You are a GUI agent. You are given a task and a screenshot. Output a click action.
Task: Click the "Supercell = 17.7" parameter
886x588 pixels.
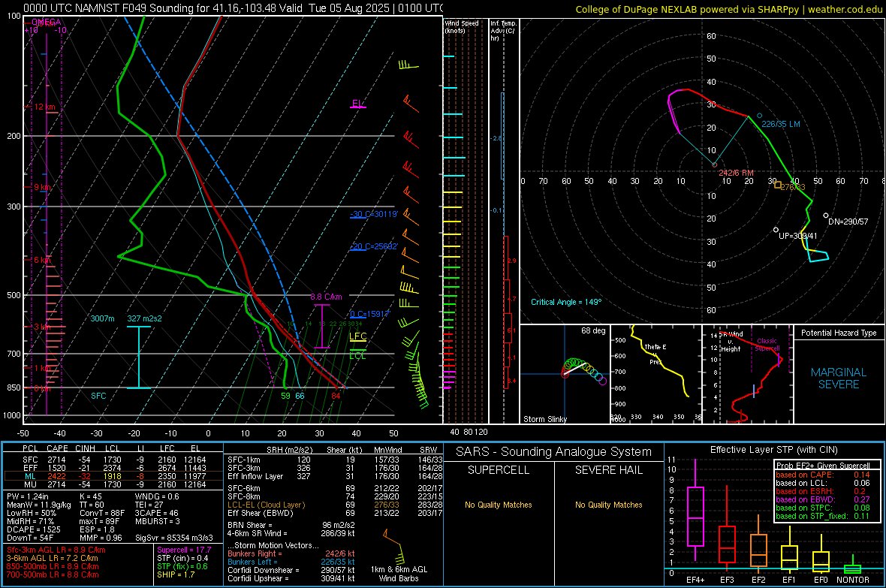(x=184, y=550)
